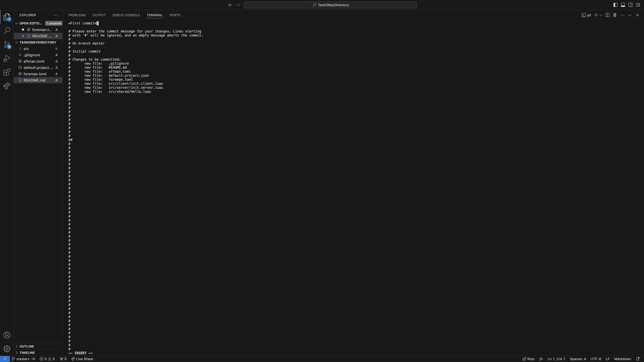Open Manage gear settings icon

tap(7, 348)
